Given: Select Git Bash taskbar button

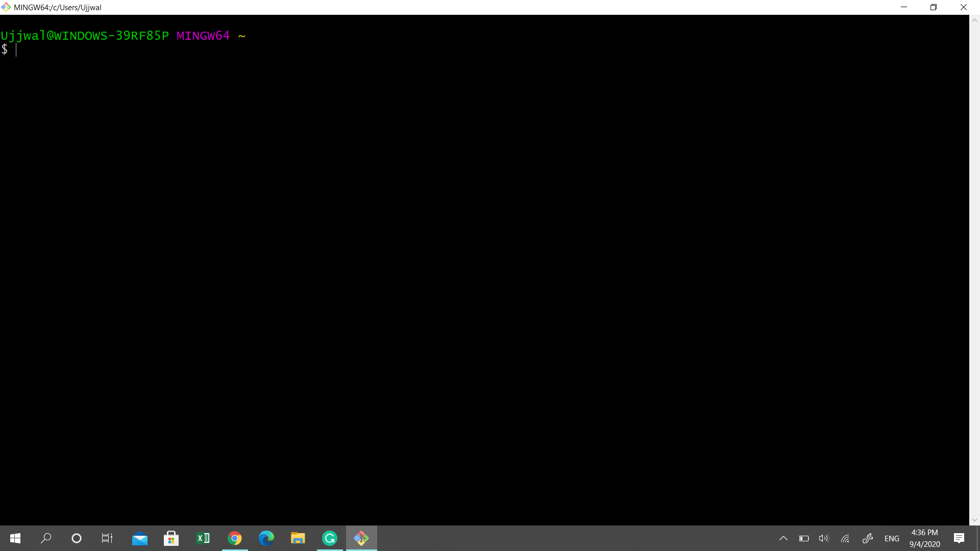Looking at the screenshot, I should point(361,538).
